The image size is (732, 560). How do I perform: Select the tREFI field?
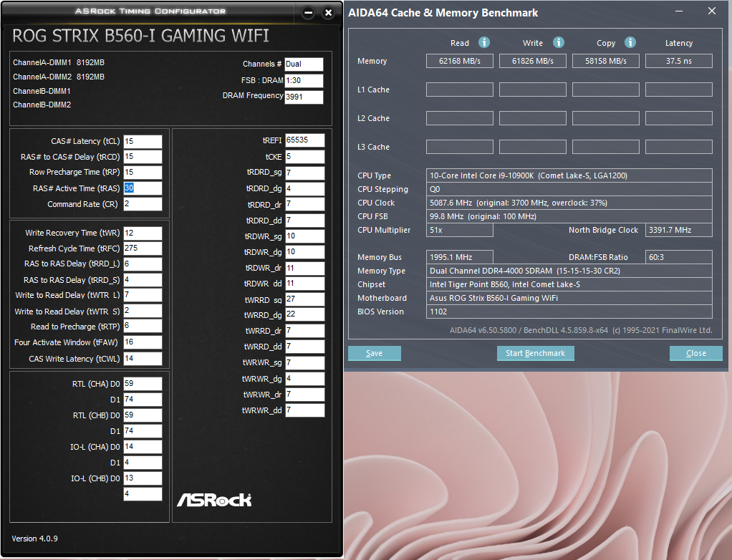305,140
